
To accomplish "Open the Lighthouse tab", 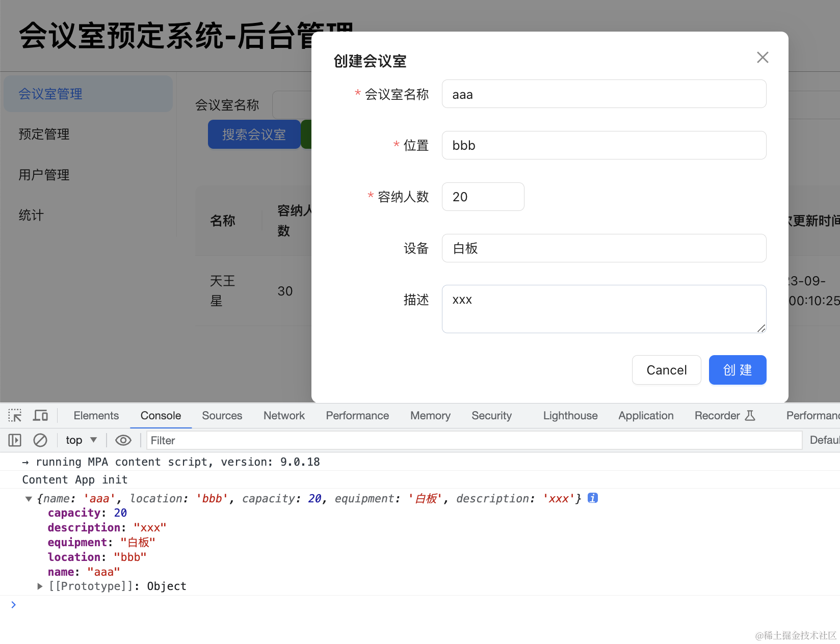I will [x=570, y=416].
